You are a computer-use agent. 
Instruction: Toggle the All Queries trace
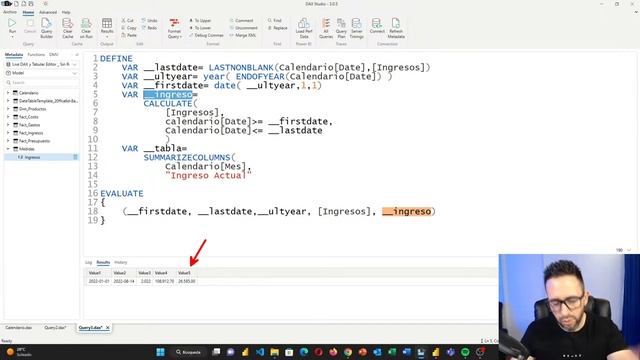326,28
